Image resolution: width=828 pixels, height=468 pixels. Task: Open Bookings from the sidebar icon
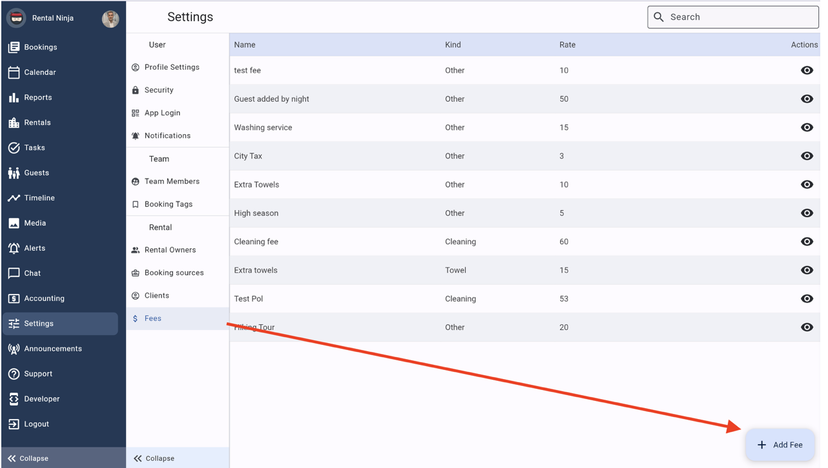click(x=14, y=48)
